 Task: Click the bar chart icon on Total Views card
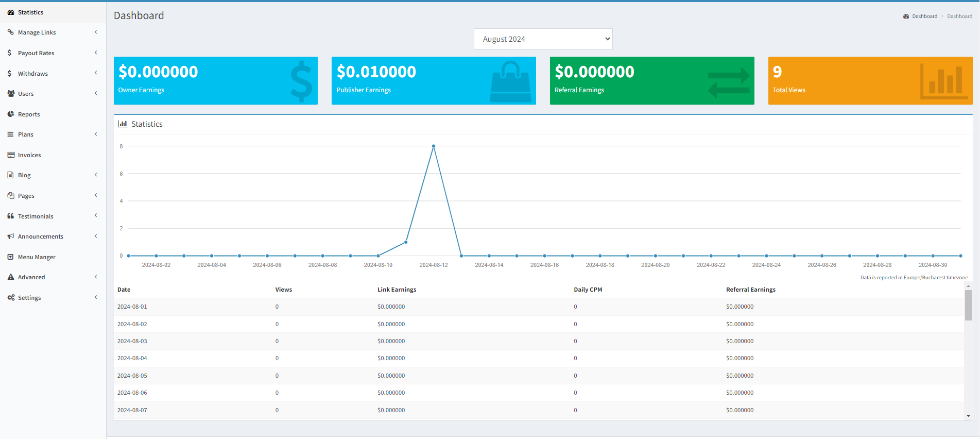[943, 81]
